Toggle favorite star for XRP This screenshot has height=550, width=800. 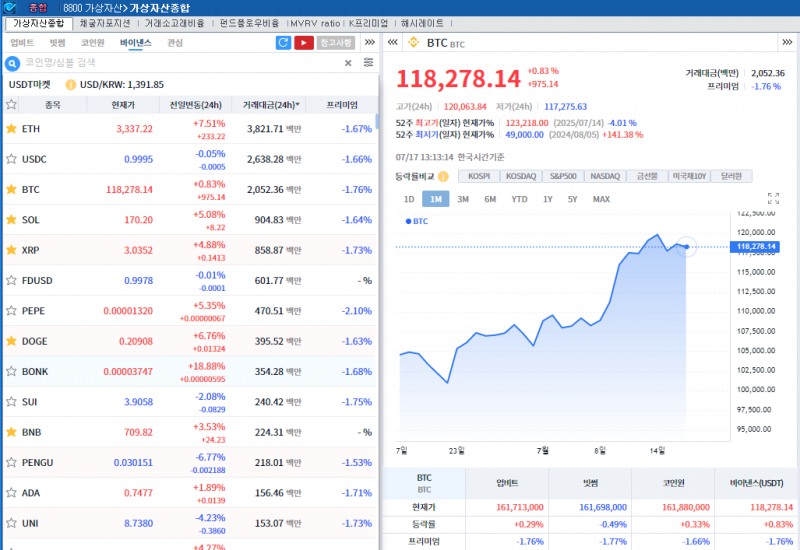pyautogui.click(x=11, y=250)
